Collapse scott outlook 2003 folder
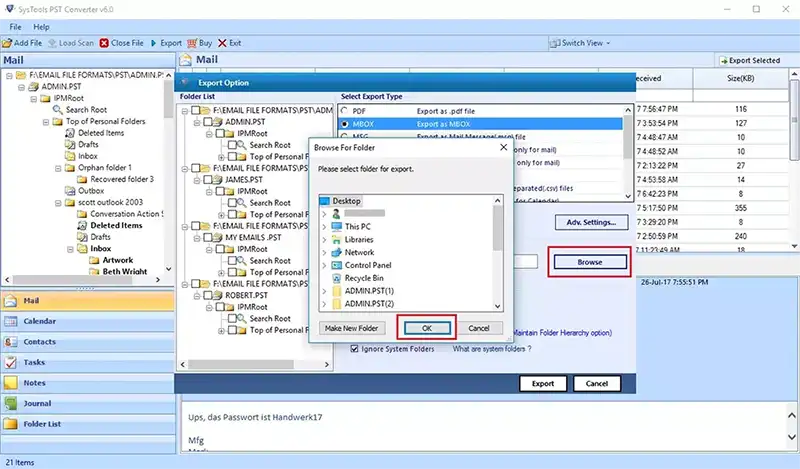The image size is (800, 469). tap(58, 203)
